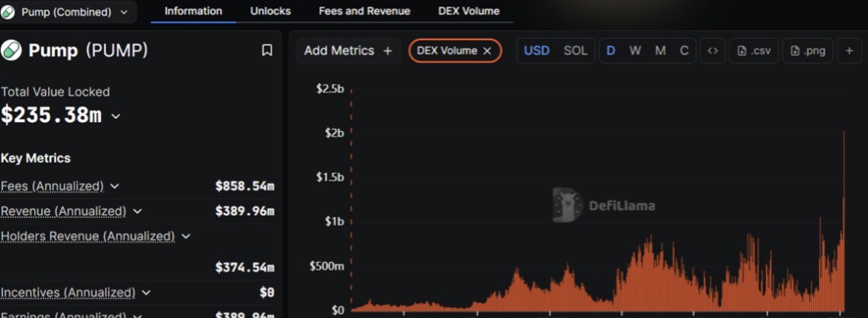Viewport: 868px width, 318px height.
Task: Click the embed code icon in chart toolbar
Action: 713,51
